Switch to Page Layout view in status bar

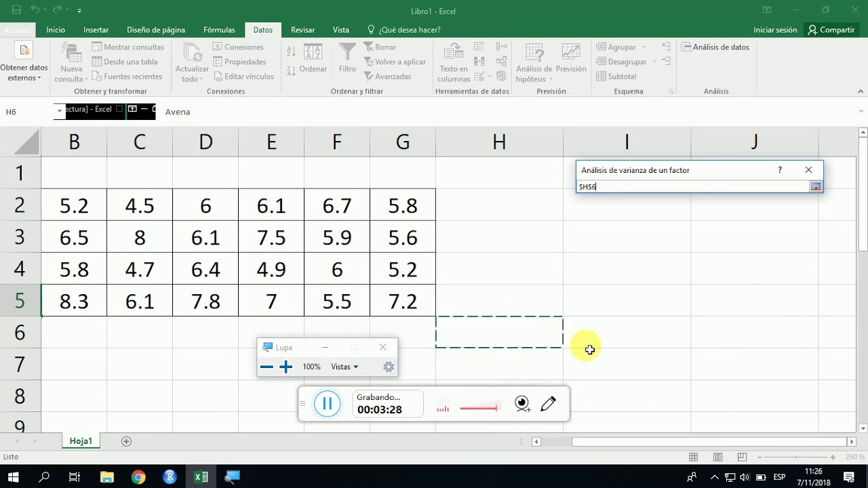click(x=718, y=457)
